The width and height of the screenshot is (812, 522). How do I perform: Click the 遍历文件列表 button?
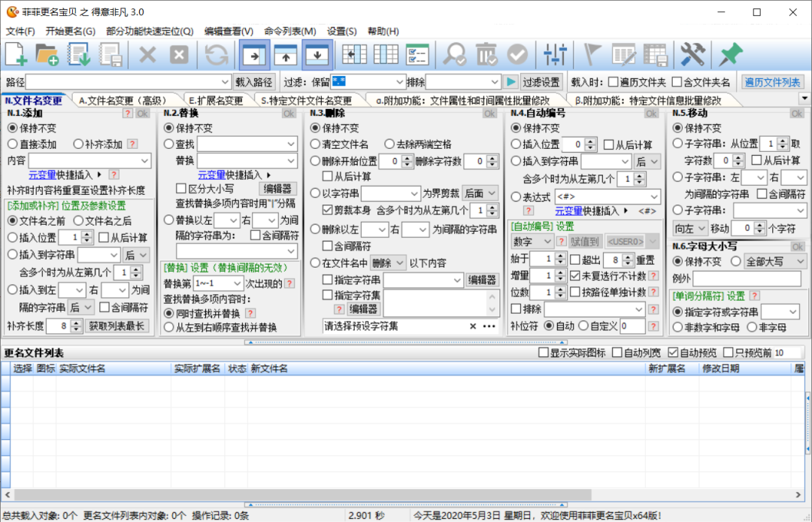point(772,82)
